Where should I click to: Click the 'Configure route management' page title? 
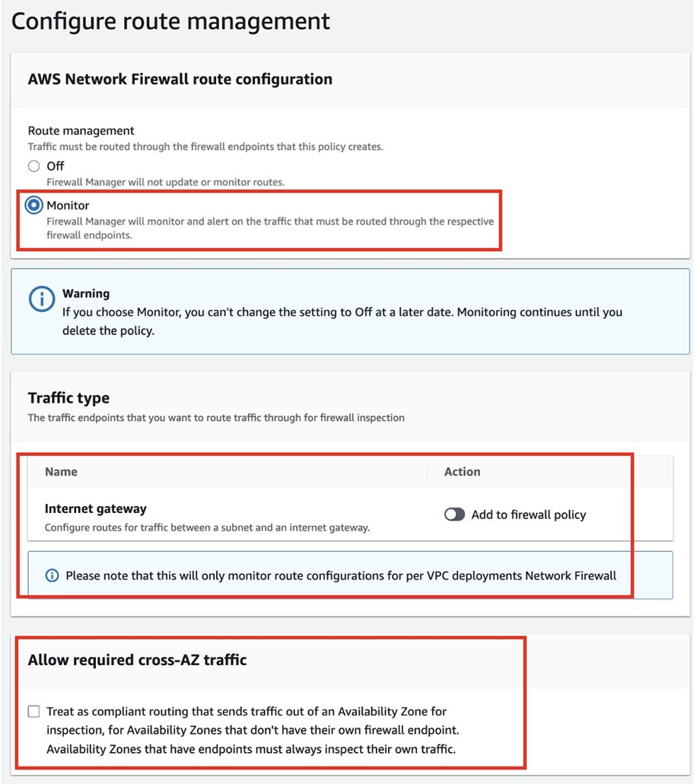tap(170, 21)
